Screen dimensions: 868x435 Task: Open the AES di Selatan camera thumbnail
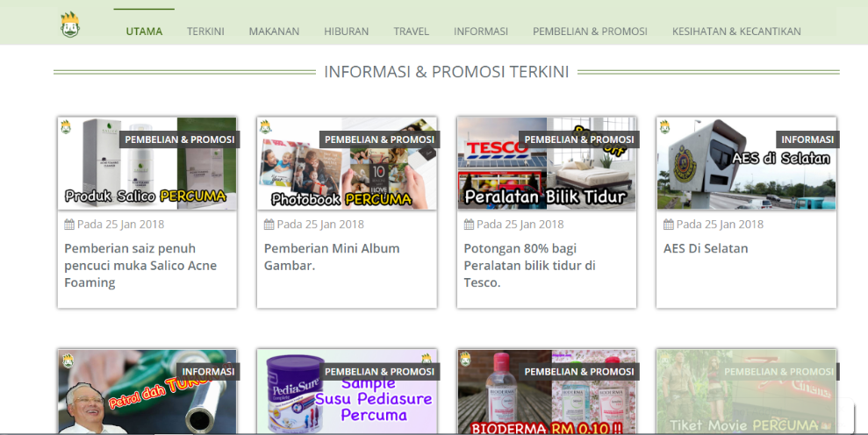pos(746,163)
